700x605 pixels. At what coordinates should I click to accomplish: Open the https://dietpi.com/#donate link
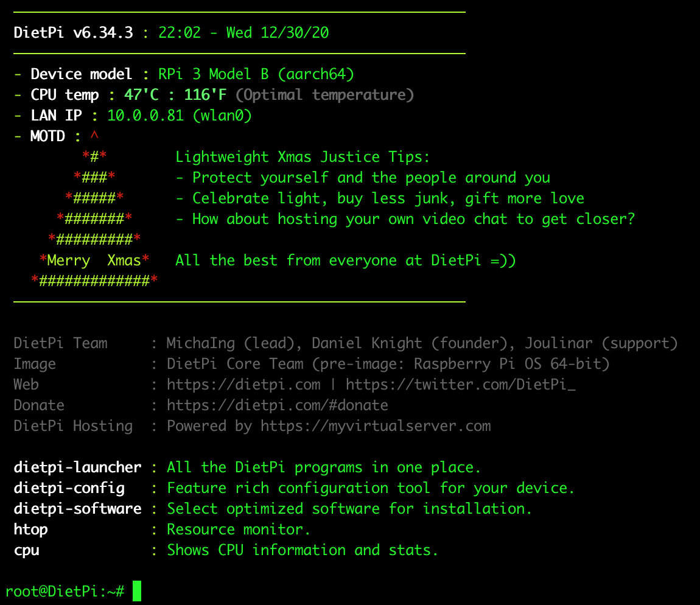[277, 405]
